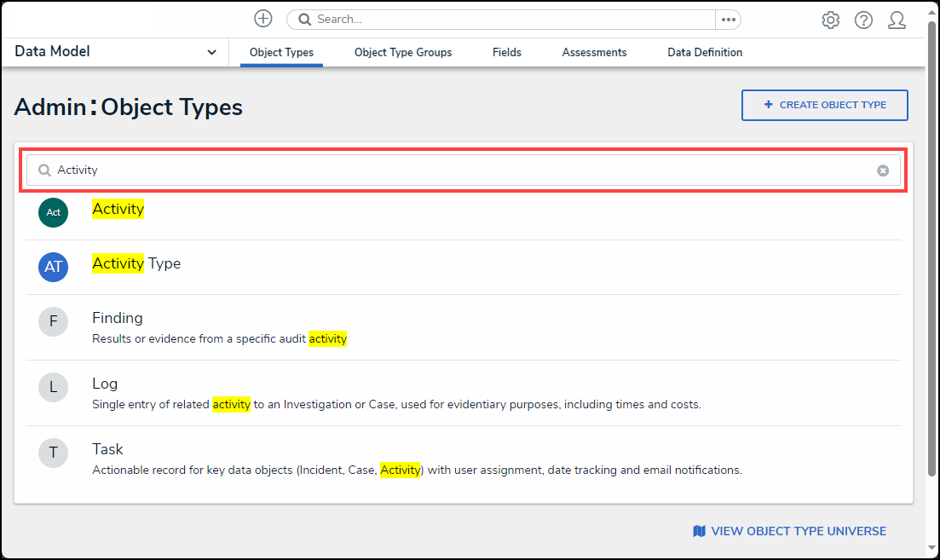
Task: Clear the Activity search filter text
Action: (883, 170)
